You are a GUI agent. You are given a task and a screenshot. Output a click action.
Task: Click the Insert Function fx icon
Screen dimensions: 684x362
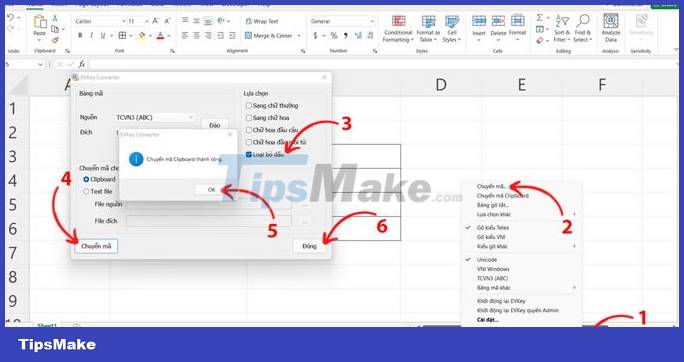82,65
